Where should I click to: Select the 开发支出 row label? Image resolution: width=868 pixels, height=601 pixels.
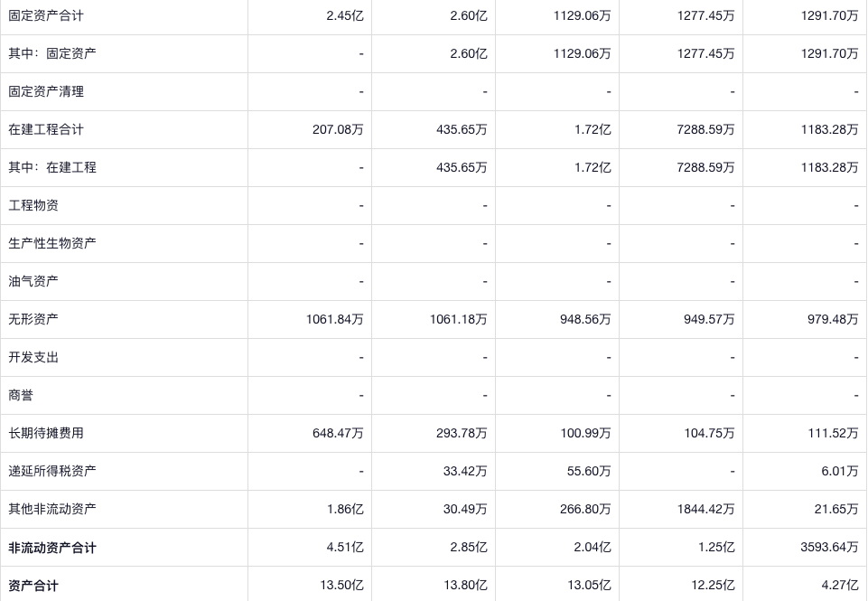[33, 357]
